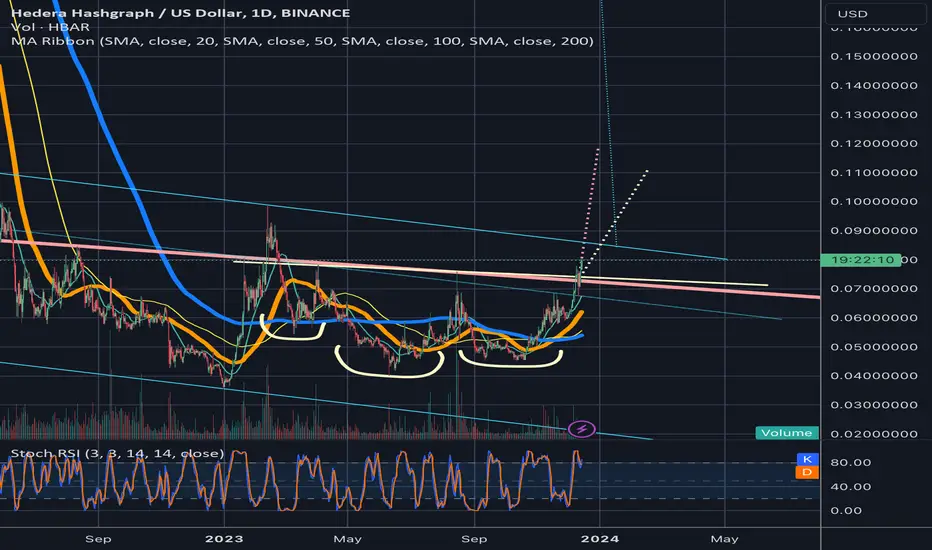This screenshot has height=550, width=932.
Task: Click the 2023 label on time axis
Action: pos(224,539)
